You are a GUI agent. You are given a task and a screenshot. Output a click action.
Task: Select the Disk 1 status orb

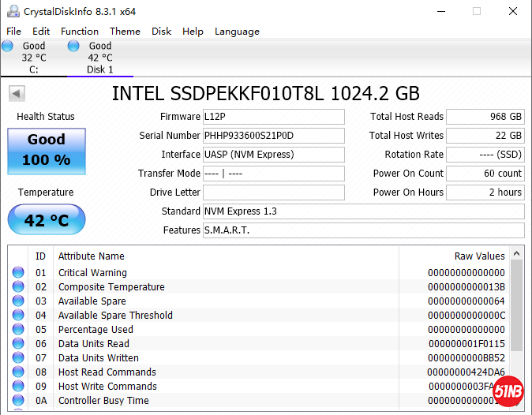point(73,47)
